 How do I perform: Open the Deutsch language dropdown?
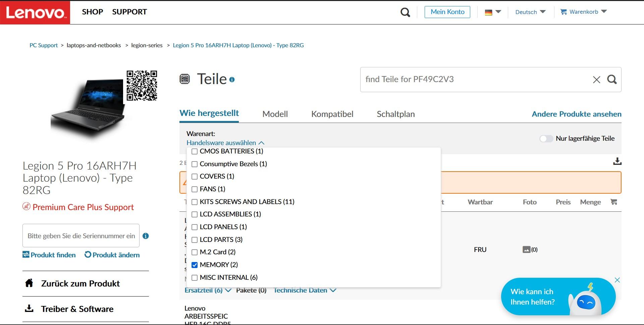coord(530,12)
